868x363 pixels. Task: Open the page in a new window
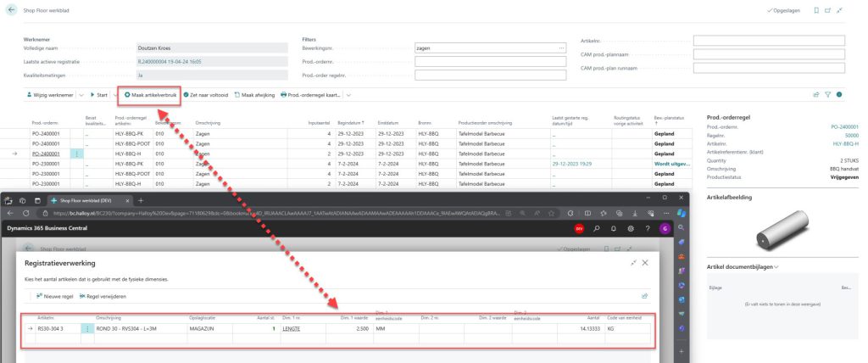(x=827, y=10)
